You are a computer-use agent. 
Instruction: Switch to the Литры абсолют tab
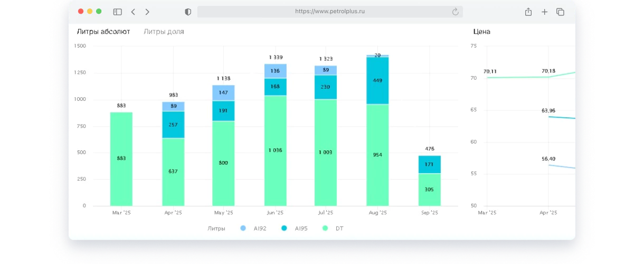103,32
